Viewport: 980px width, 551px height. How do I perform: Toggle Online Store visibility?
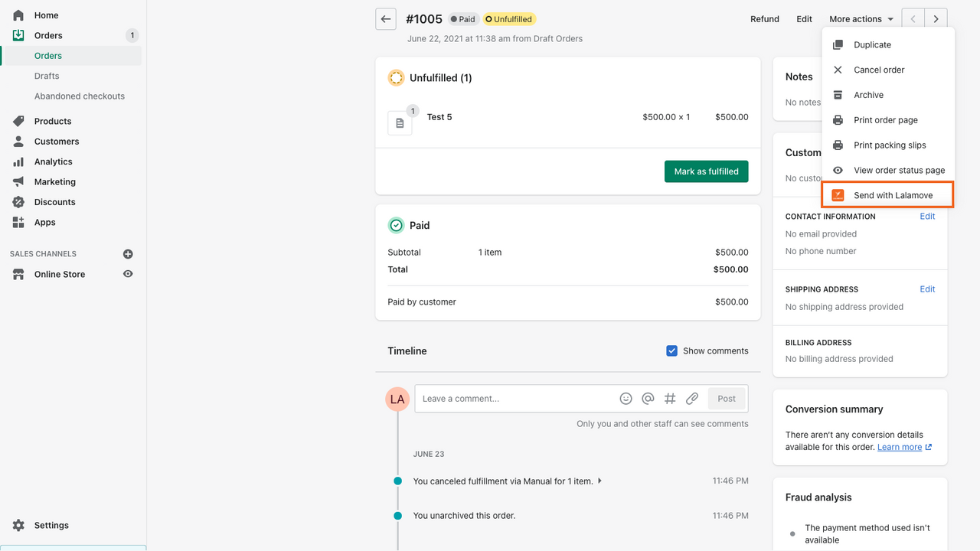pyautogui.click(x=127, y=274)
